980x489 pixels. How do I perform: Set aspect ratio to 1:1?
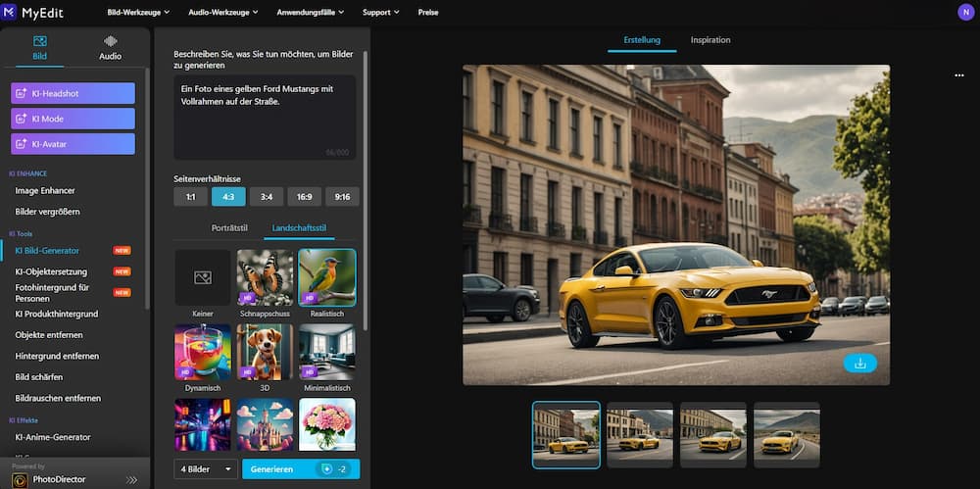(190, 197)
